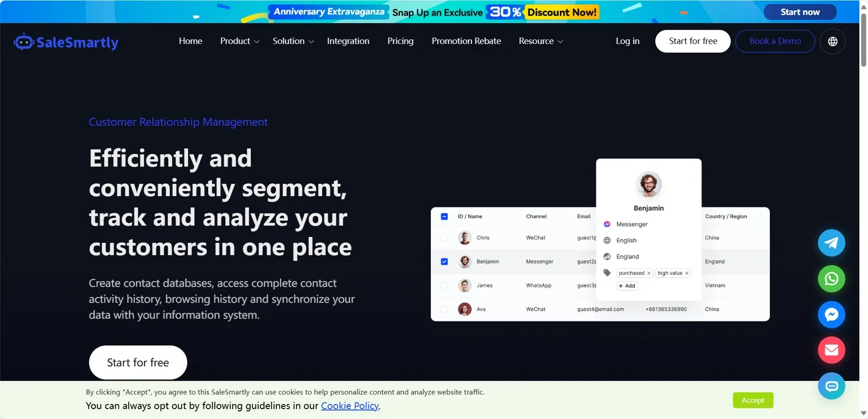Open the live chat bubble icon
The width and height of the screenshot is (868, 419).
point(831,386)
